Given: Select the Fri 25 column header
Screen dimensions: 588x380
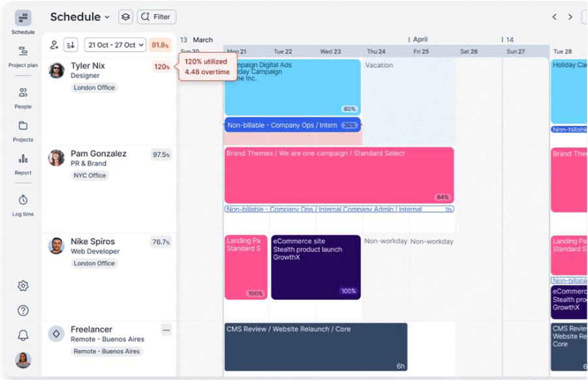Looking at the screenshot, I should (x=421, y=51).
